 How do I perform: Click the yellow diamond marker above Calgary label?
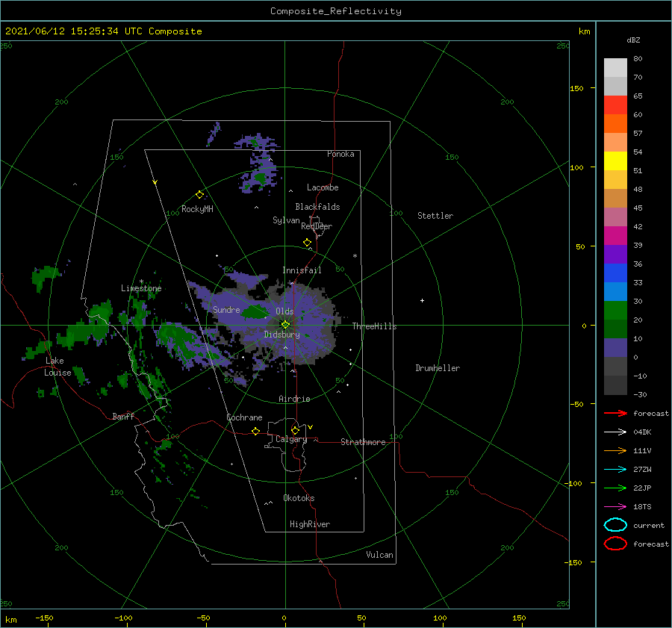click(x=295, y=430)
